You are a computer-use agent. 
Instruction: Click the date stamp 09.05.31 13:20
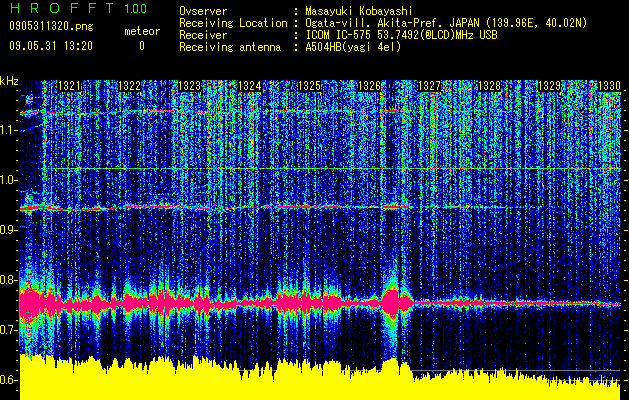[51, 46]
